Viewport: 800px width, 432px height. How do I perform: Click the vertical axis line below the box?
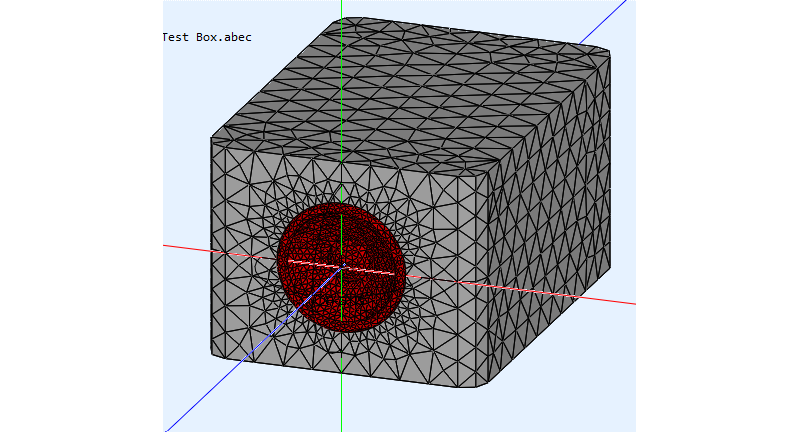click(342, 405)
